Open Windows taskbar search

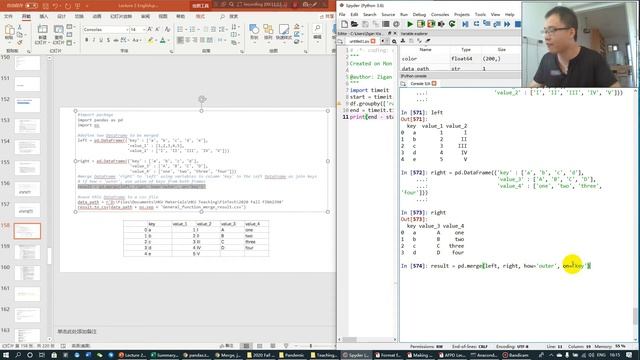point(18,355)
